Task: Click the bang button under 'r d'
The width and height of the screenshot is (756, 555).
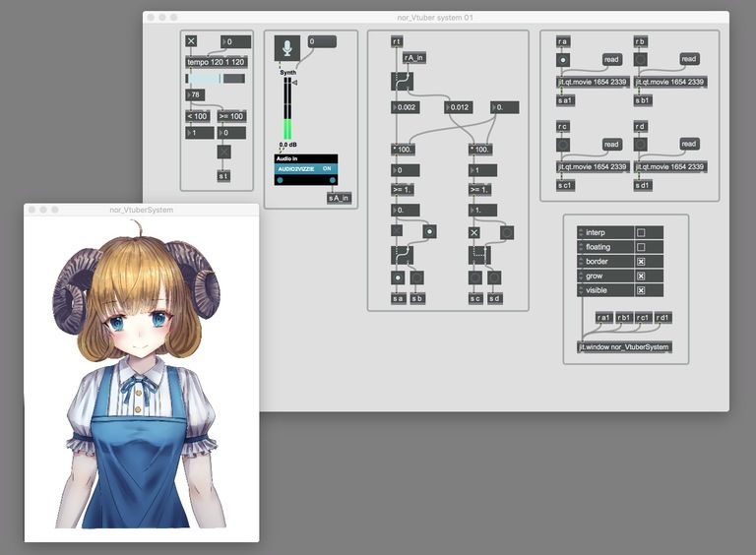Action: point(640,145)
